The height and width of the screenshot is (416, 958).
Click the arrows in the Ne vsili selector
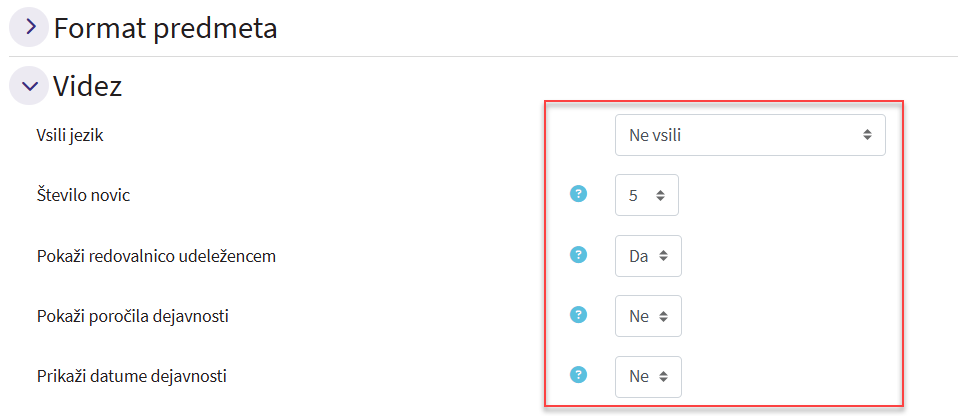click(867, 135)
